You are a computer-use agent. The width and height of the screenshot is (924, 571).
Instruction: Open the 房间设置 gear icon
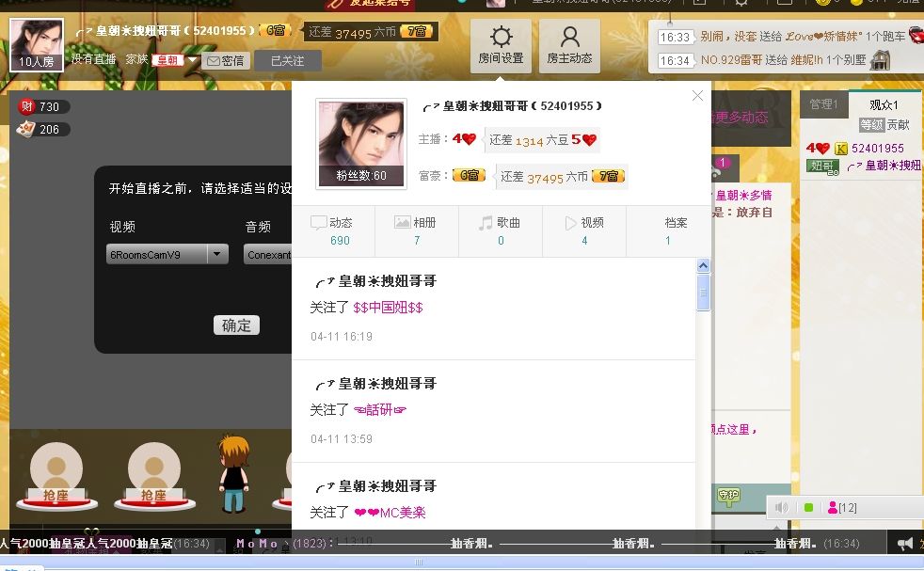[x=501, y=45]
